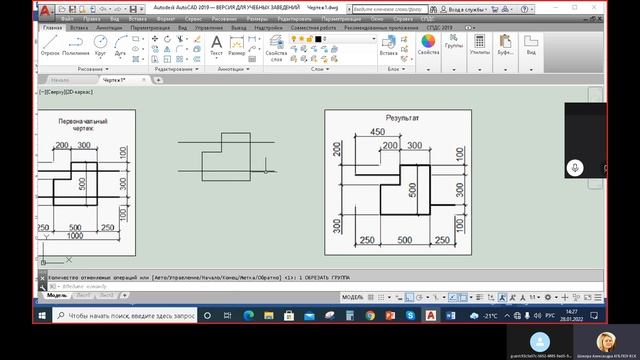Toggle polar tracking in status bar

point(419,298)
